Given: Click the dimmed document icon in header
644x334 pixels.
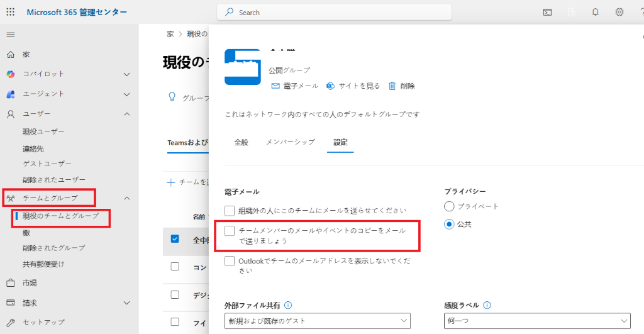Looking at the screenshot, I should click(571, 13).
